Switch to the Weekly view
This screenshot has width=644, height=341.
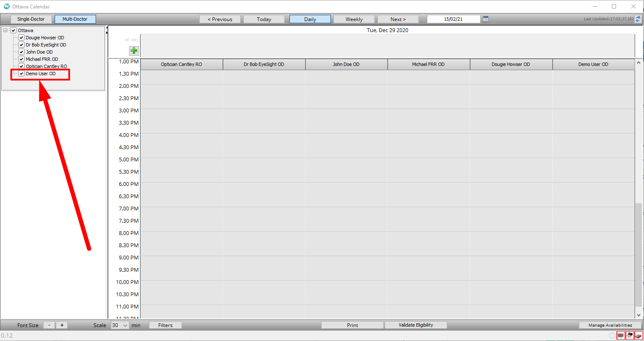point(354,19)
